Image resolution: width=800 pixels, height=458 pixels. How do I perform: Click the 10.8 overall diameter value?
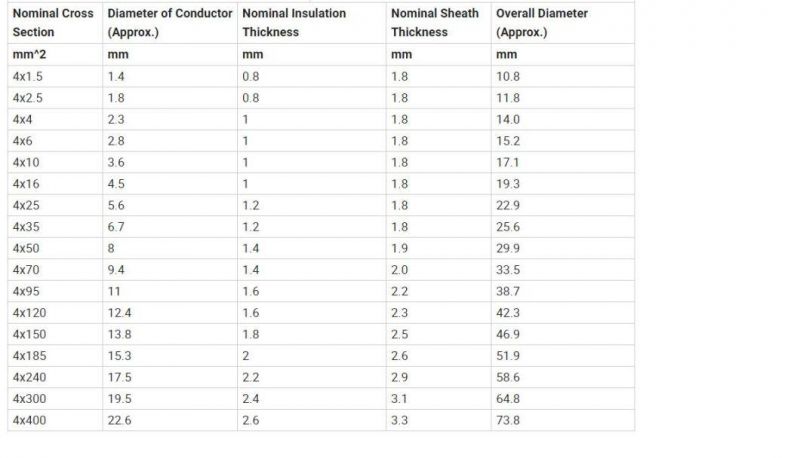coord(563,77)
